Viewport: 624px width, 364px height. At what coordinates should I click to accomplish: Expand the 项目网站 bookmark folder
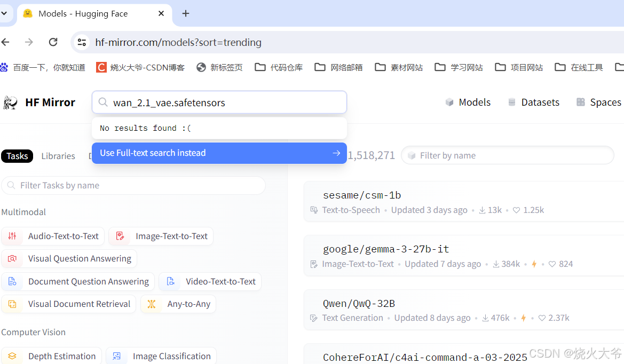coord(519,68)
